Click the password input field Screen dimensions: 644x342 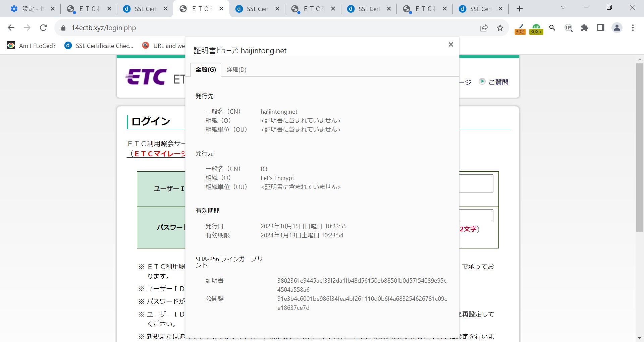click(476, 216)
